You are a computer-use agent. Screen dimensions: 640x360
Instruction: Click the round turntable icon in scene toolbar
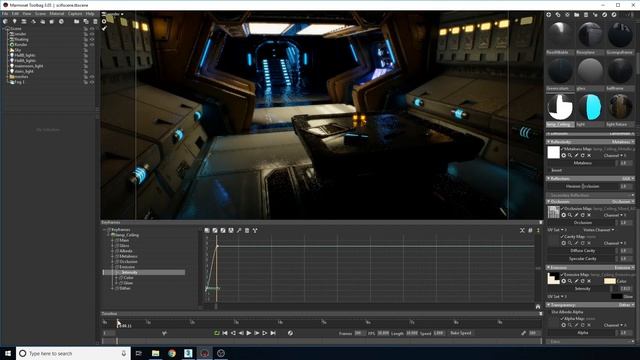point(61,21)
